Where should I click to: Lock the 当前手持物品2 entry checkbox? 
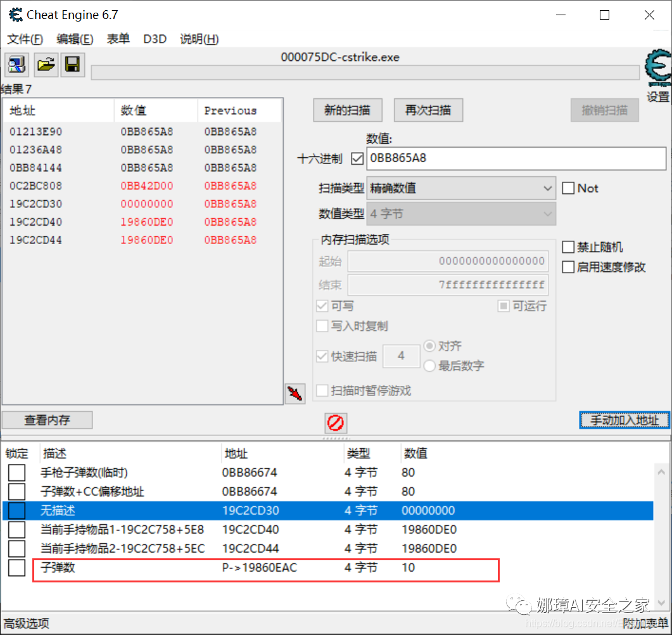pos(16,548)
